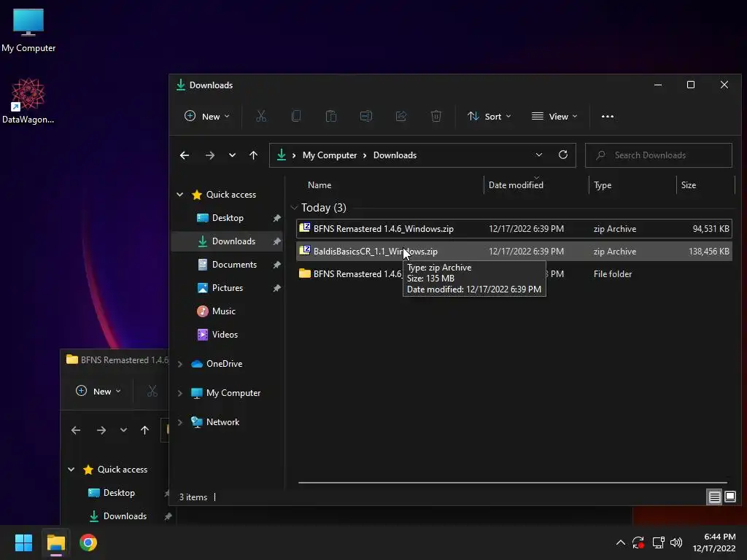This screenshot has height=560, width=747.
Task: Click File Explorer on the taskbar
Action: [55, 542]
